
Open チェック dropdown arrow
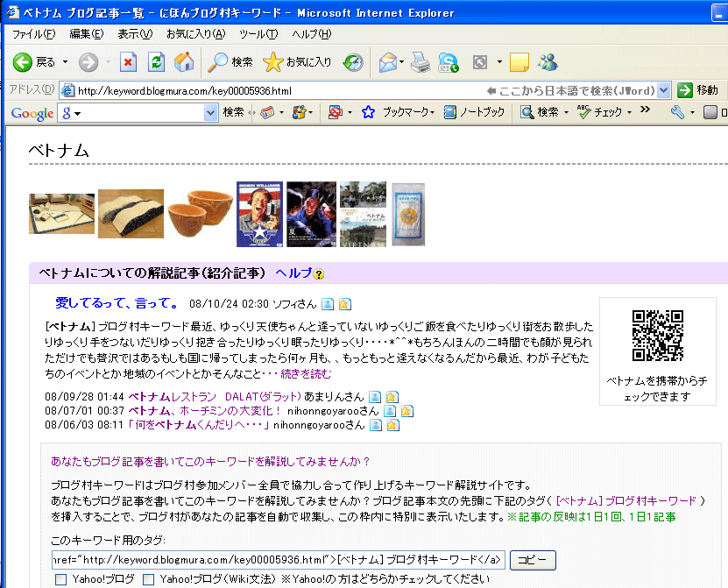(x=630, y=112)
